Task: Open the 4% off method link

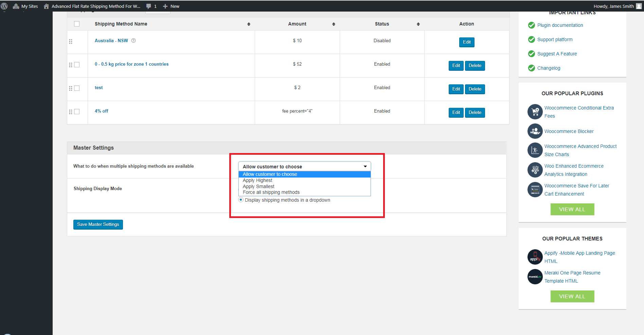Action: (x=102, y=111)
